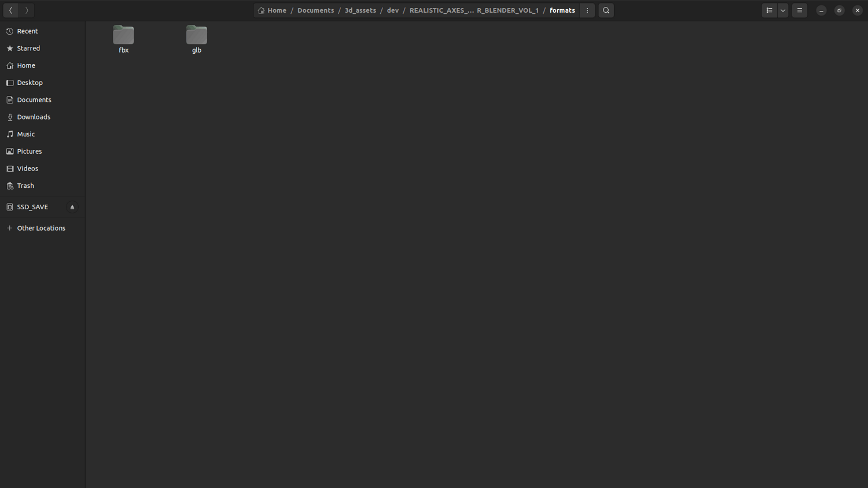Toggle list view icon
Image resolution: width=868 pixels, height=488 pixels.
click(769, 10)
